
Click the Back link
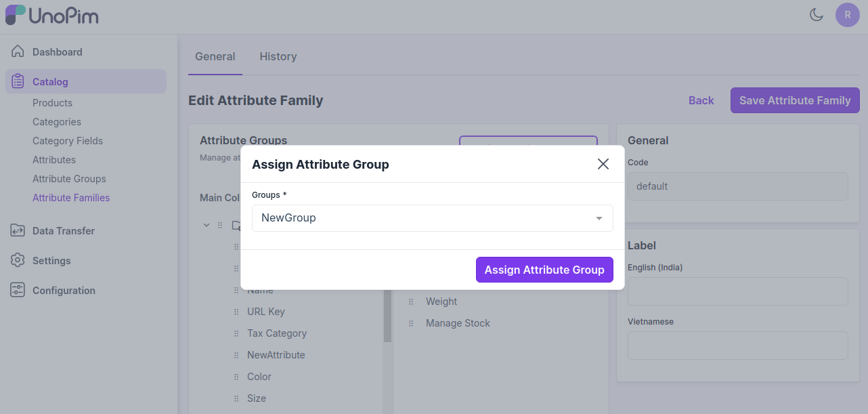pos(701,100)
